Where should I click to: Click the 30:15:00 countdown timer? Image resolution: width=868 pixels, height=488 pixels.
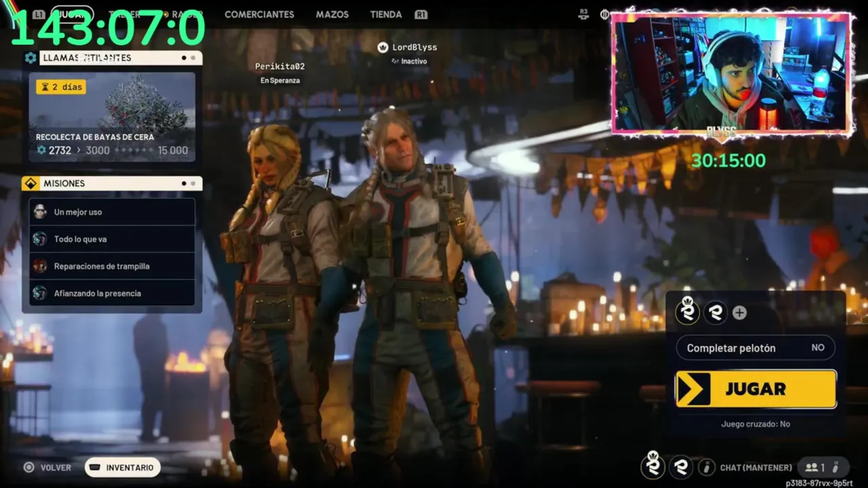[728, 161]
